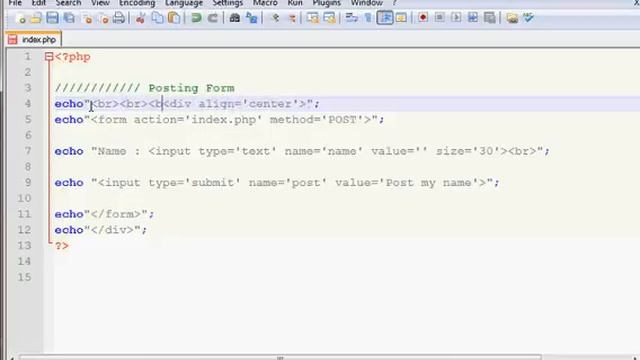The image size is (640, 360).
Task: Click type='submit' on line 9
Action: pos(195,182)
